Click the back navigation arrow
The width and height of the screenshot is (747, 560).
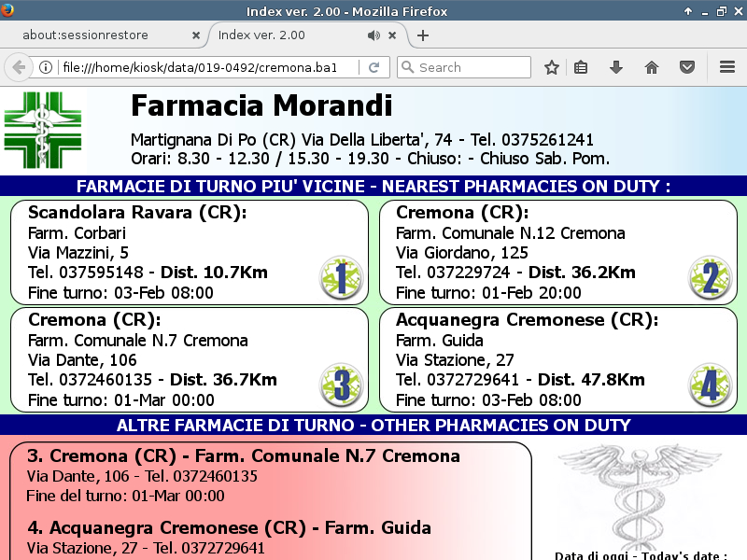(x=18, y=67)
